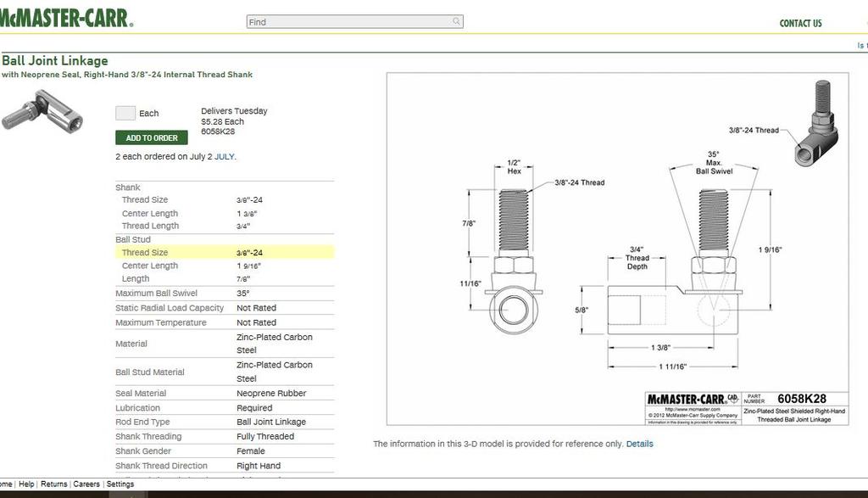868x498 pixels.
Task: Click the Lubrication Required value
Action: tap(254, 408)
